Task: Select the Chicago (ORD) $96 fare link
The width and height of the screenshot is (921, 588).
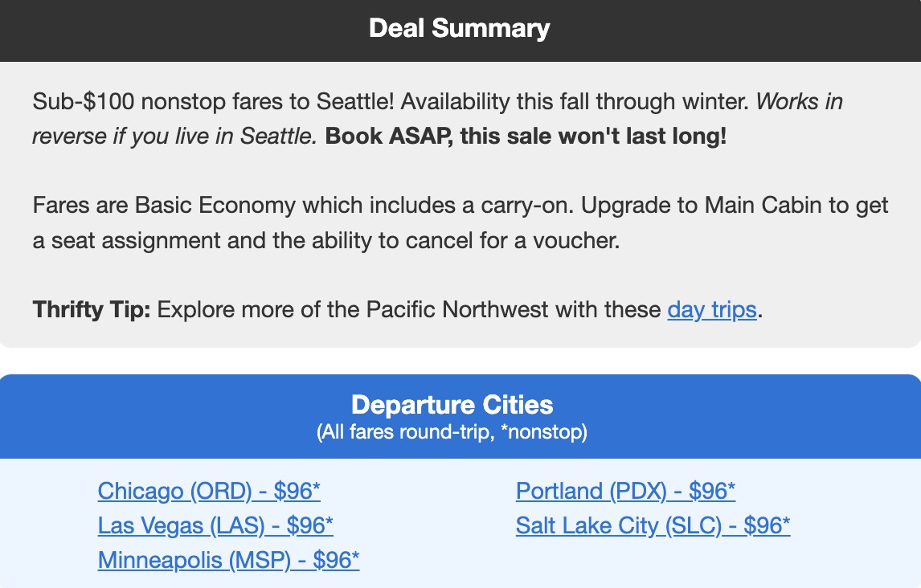Action: point(208,491)
